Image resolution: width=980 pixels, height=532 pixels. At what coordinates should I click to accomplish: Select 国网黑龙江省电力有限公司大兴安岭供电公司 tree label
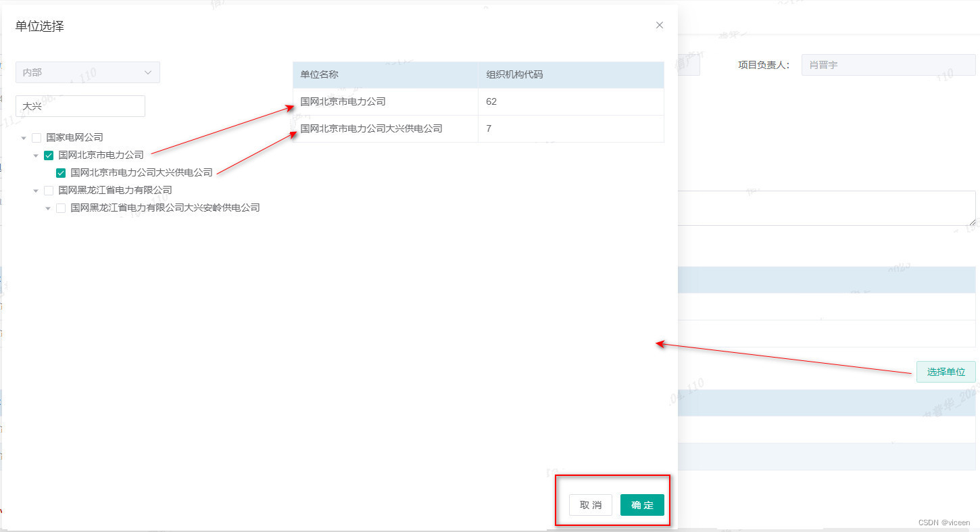165,208
